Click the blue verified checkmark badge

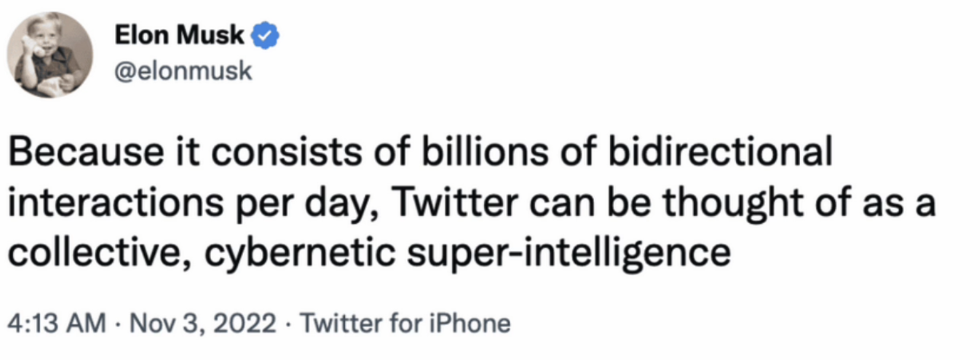tap(264, 36)
